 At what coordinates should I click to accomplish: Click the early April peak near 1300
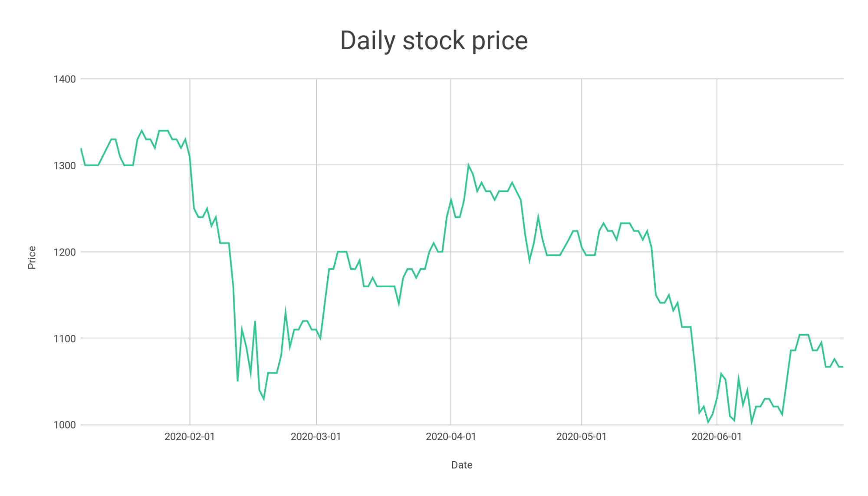(468, 165)
